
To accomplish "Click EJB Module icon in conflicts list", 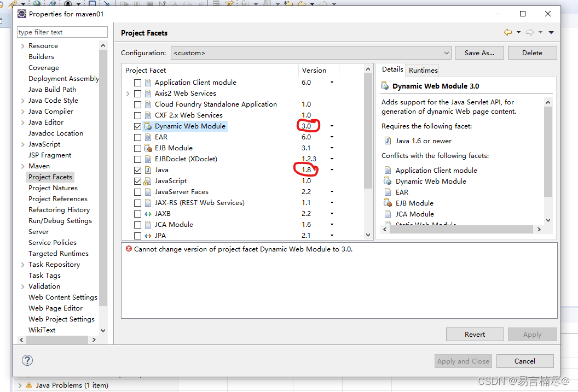I will (388, 203).
